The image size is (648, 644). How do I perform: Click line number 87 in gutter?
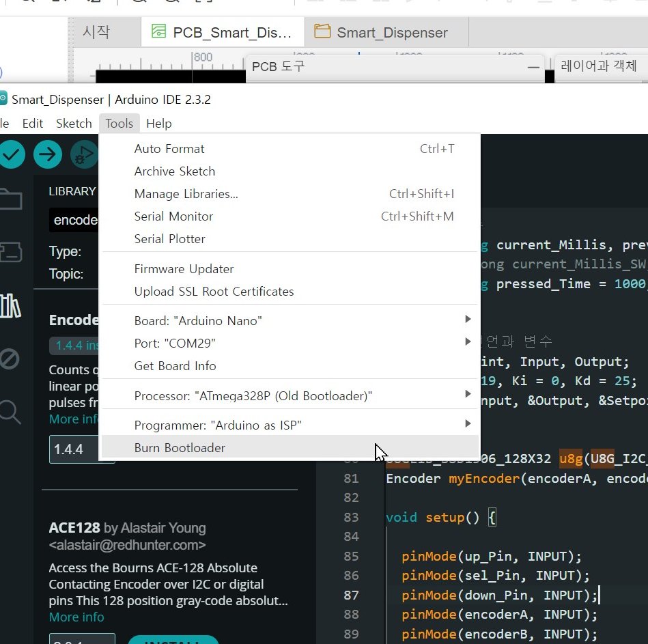[351, 596]
